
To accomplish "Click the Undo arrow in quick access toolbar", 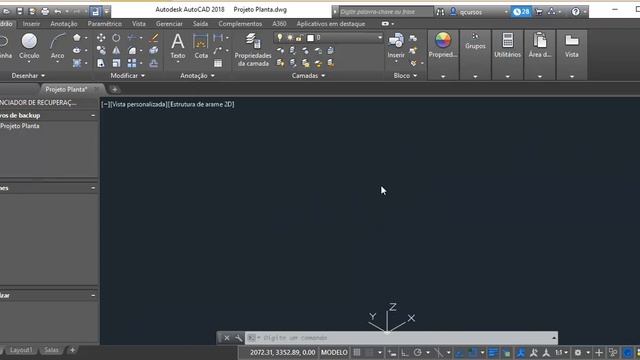I will [x=58, y=11].
